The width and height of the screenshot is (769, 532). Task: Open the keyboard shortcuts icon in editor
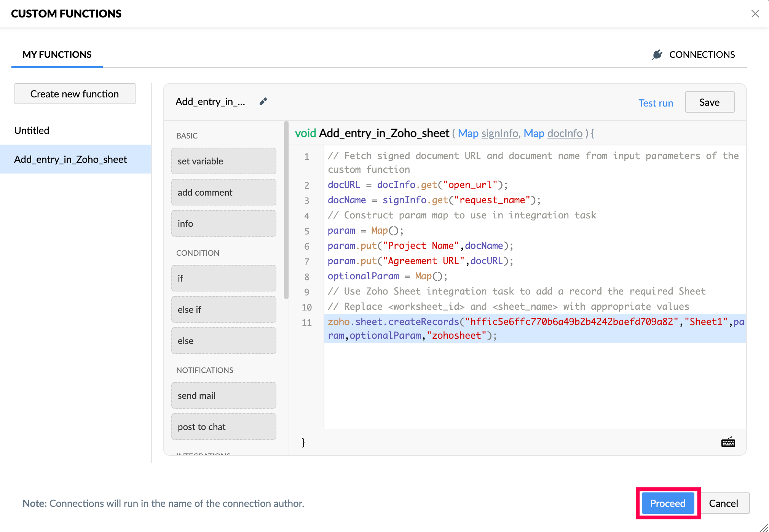[x=728, y=442]
